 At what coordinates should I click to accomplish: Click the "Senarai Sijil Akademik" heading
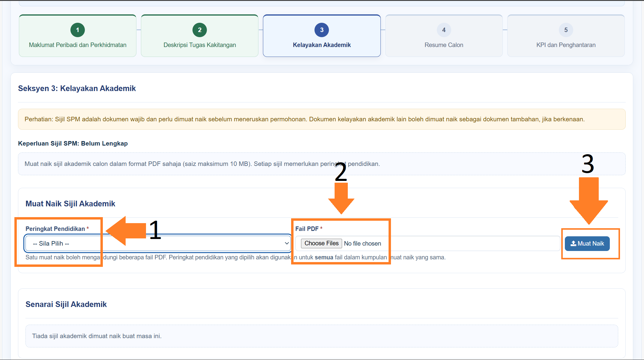pyautogui.click(x=66, y=304)
